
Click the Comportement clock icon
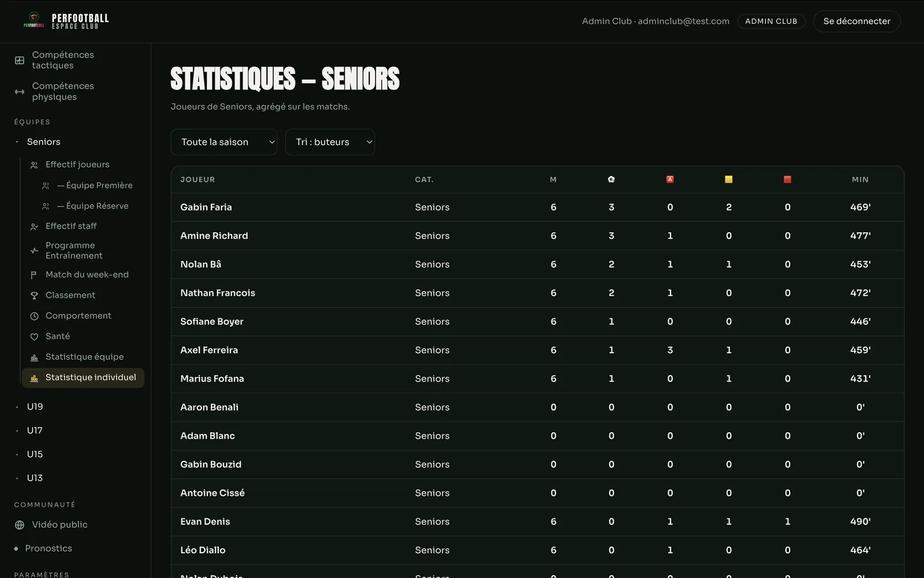(x=34, y=316)
